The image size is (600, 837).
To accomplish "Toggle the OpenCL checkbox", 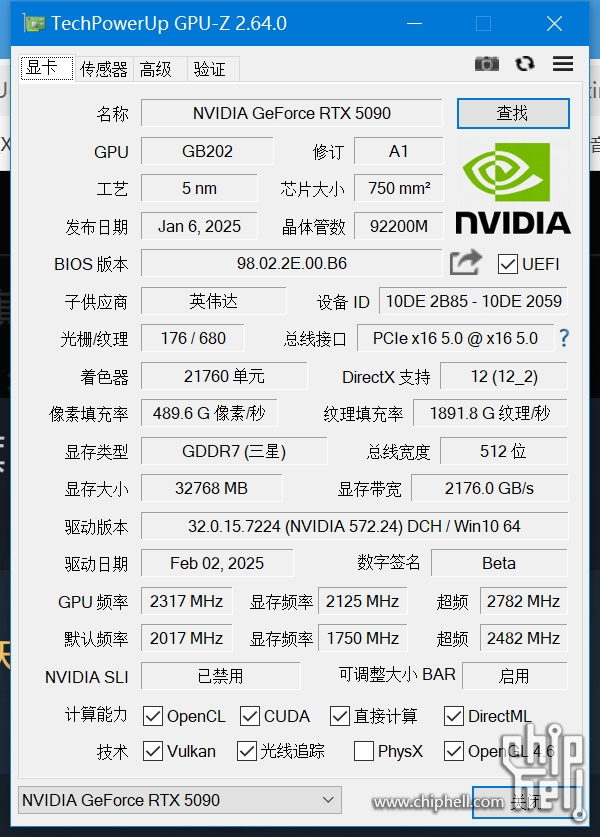I will point(153,716).
